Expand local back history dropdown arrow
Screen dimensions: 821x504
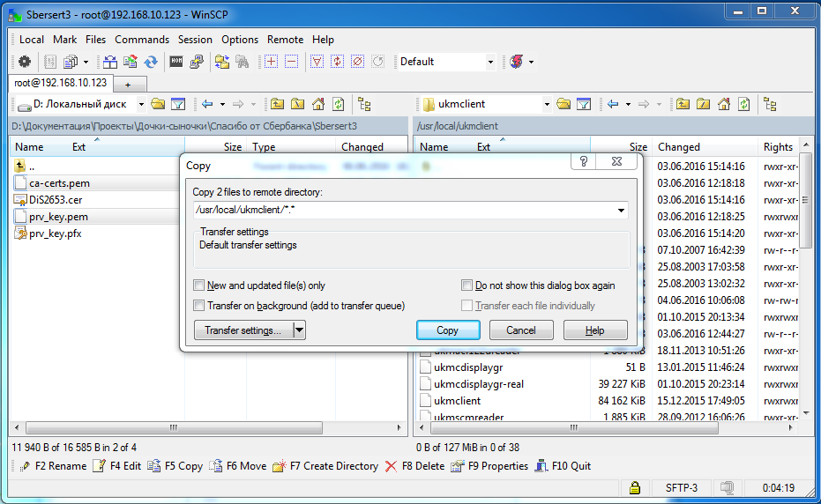point(222,104)
